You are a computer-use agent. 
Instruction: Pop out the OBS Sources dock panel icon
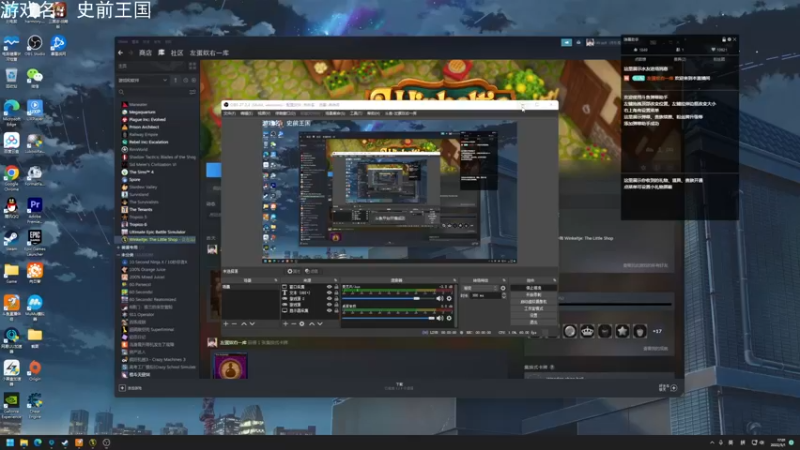[336, 280]
